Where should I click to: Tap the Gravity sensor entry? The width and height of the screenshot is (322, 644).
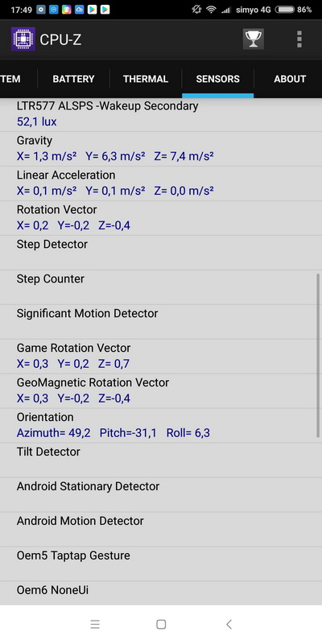tap(161, 149)
